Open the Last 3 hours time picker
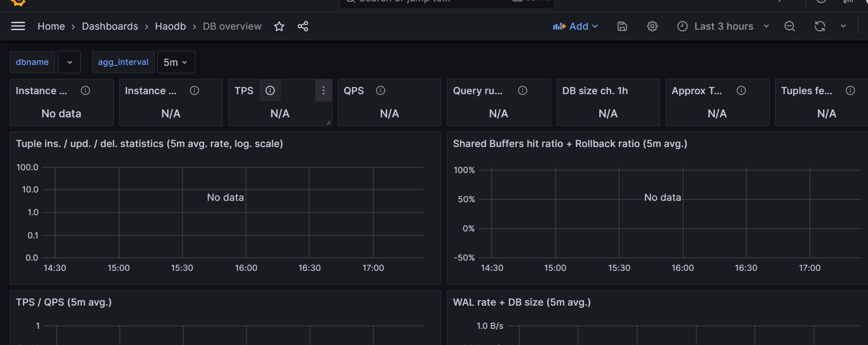The height and width of the screenshot is (345, 868). (723, 26)
